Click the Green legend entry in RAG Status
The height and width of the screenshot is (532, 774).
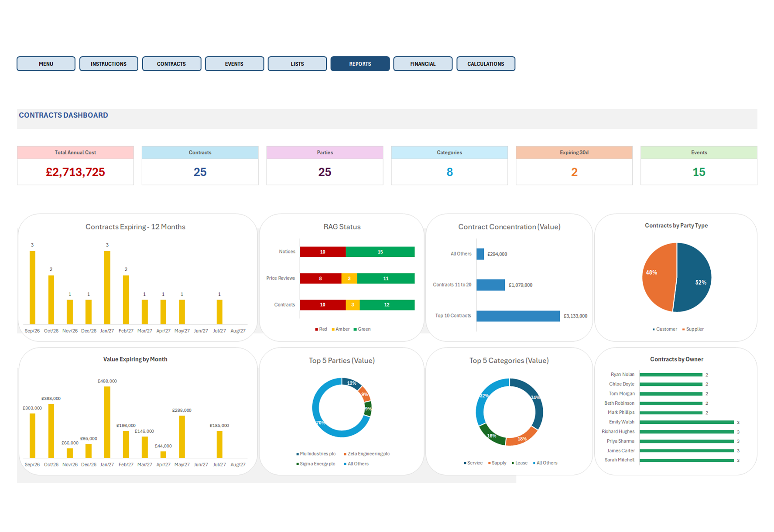point(362,329)
